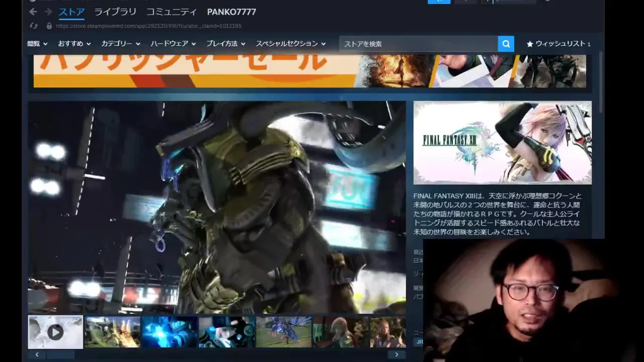Expand the おすすめ dropdown menu
Viewport: 644px width, 362px height.
point(74,44)
